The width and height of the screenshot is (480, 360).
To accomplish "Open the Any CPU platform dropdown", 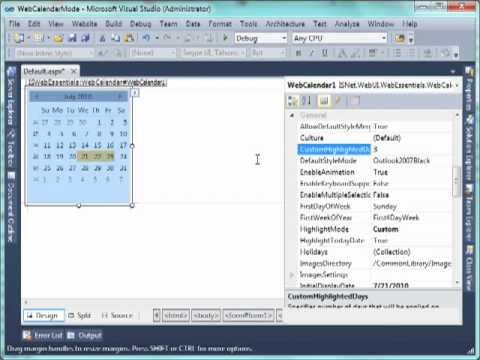I will [339, 38].
